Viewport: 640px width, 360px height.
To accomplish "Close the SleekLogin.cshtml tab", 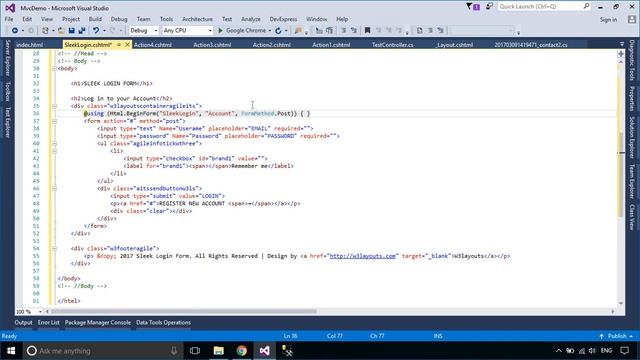I will (x=127, y=44).
